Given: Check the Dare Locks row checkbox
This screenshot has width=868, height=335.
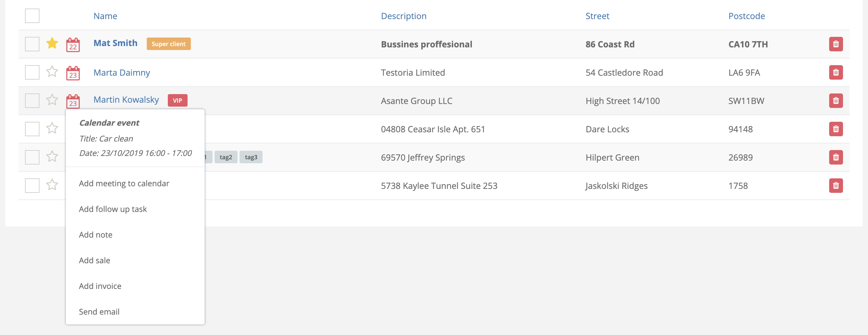Looking at the screenshot, I should click(x=32, y=129).
